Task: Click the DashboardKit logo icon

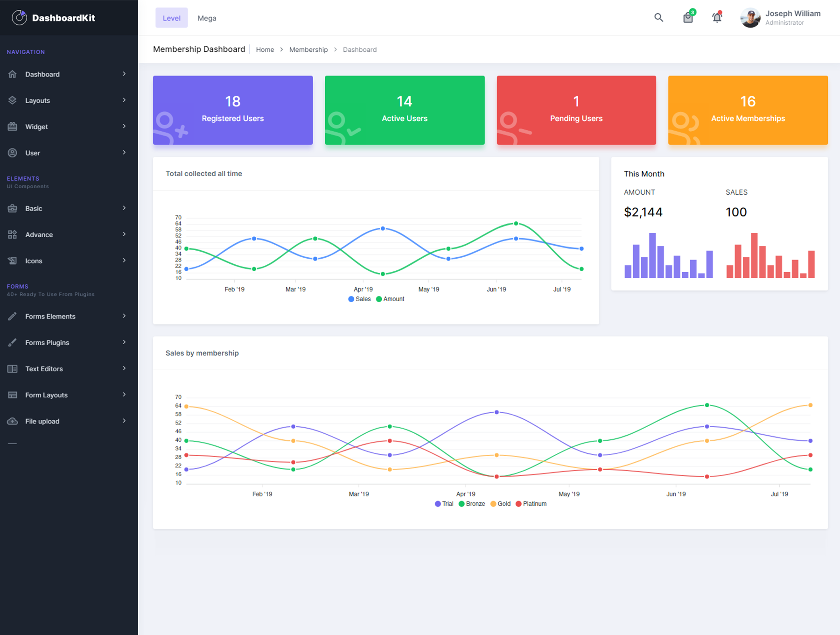Action: tap(19, 17)
